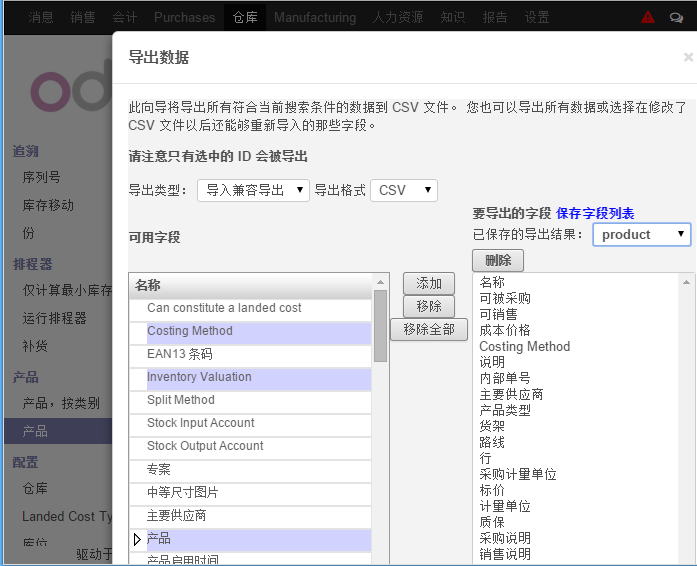The width and height of the screenshot is (697, 566).
Task: Select 成本价格 in fields to export
Action: [x=505, y=330]
